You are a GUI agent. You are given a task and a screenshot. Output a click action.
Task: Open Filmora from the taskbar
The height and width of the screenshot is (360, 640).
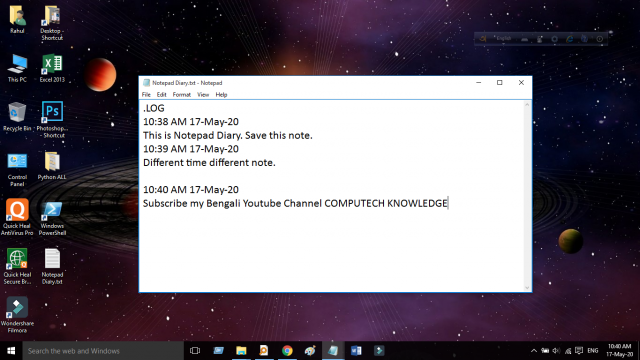[x=379, y=351]
